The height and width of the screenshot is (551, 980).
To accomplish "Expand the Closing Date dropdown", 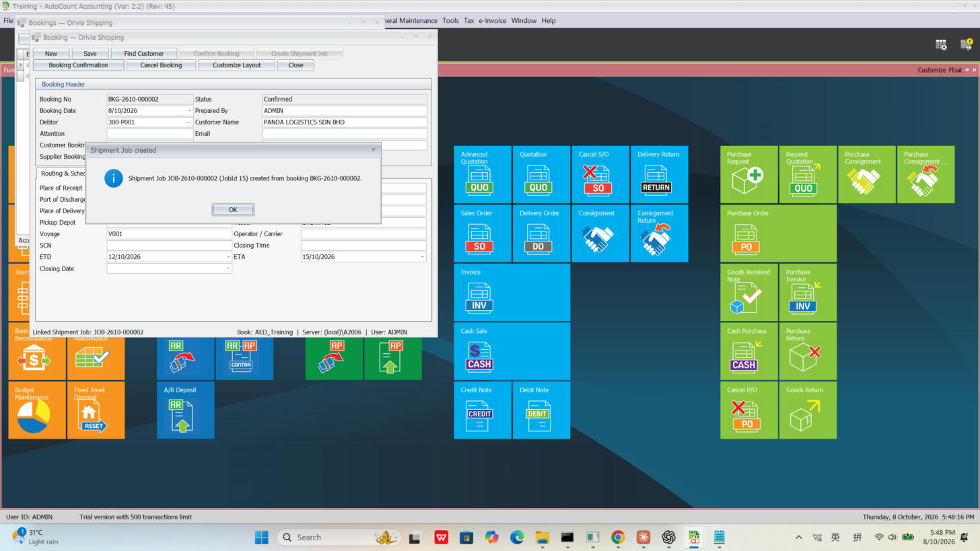I will [x=228, y=268].
